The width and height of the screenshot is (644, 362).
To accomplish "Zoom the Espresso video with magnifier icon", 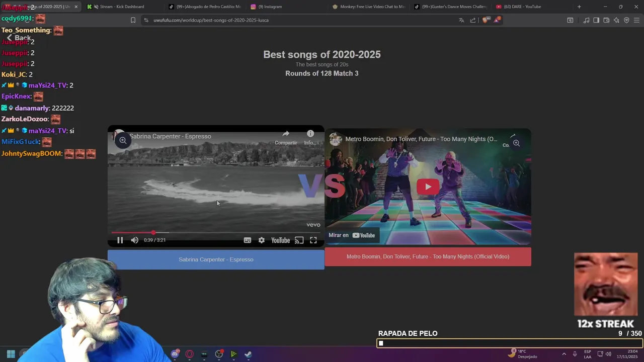I will [122, 141].
